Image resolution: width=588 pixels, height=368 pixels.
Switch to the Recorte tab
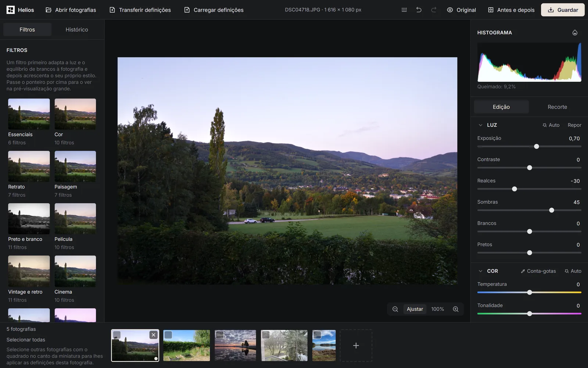(x=557, y=107)
